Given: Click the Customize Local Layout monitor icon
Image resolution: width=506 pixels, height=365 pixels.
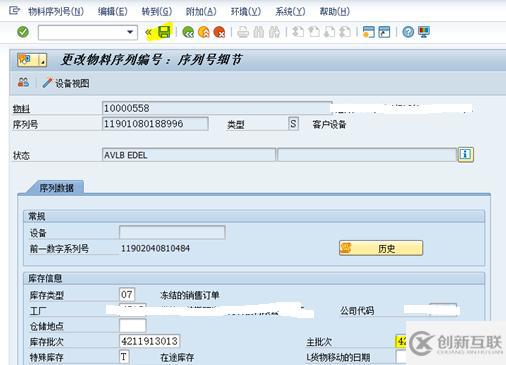Looking at the screenshot, I should point(424,32).
